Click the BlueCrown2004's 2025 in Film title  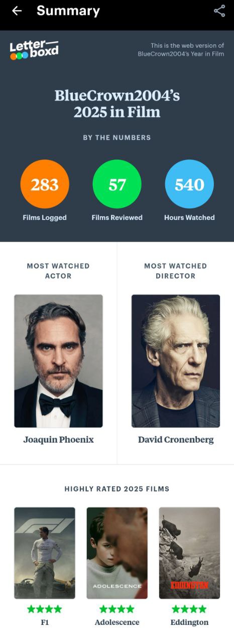point(117,104)
